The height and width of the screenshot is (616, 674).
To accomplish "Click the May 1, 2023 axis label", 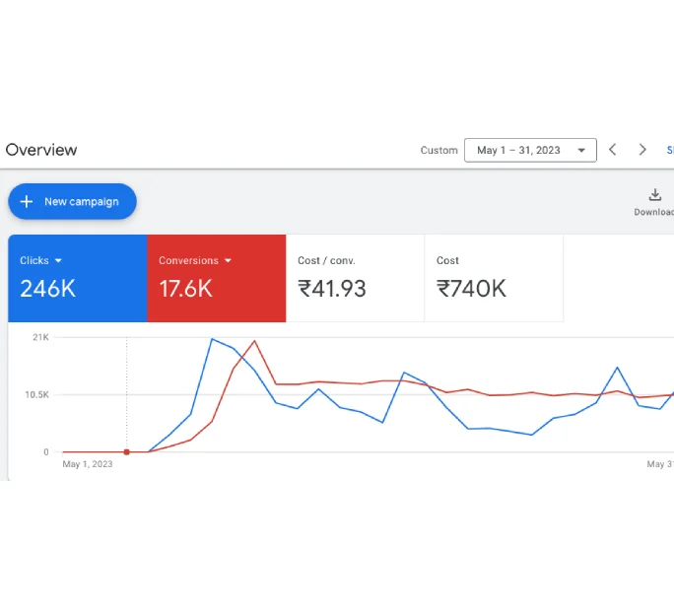I will pyautogui.click(x=88, y=464).
